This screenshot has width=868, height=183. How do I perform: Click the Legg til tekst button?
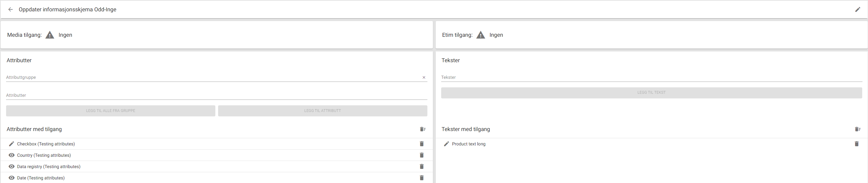click(x=651, y=93)
